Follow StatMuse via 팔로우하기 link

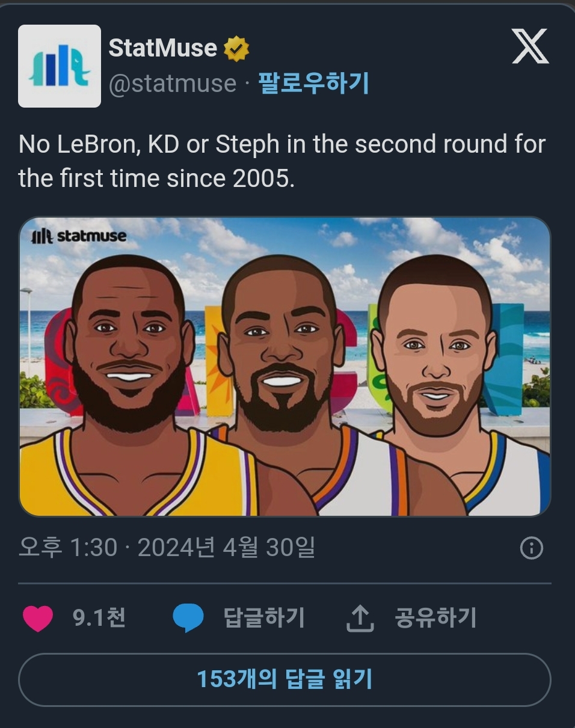point(313,84)
